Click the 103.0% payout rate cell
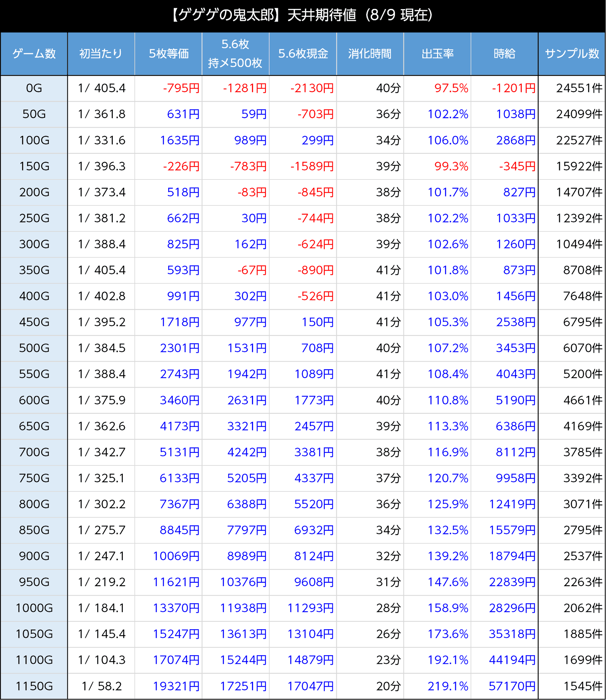This screenshot has height=700, width=606. tap(437, 296)
